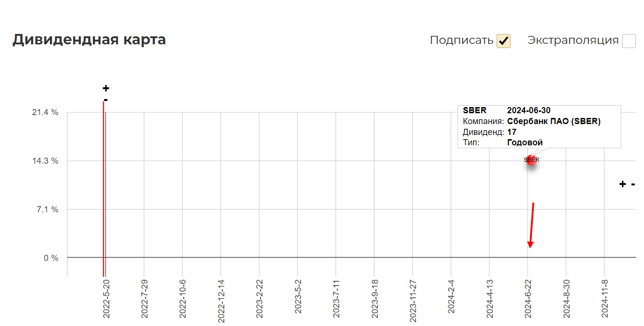
Task: Click the 2023-2-22 date label
Action: pos(259,299)
